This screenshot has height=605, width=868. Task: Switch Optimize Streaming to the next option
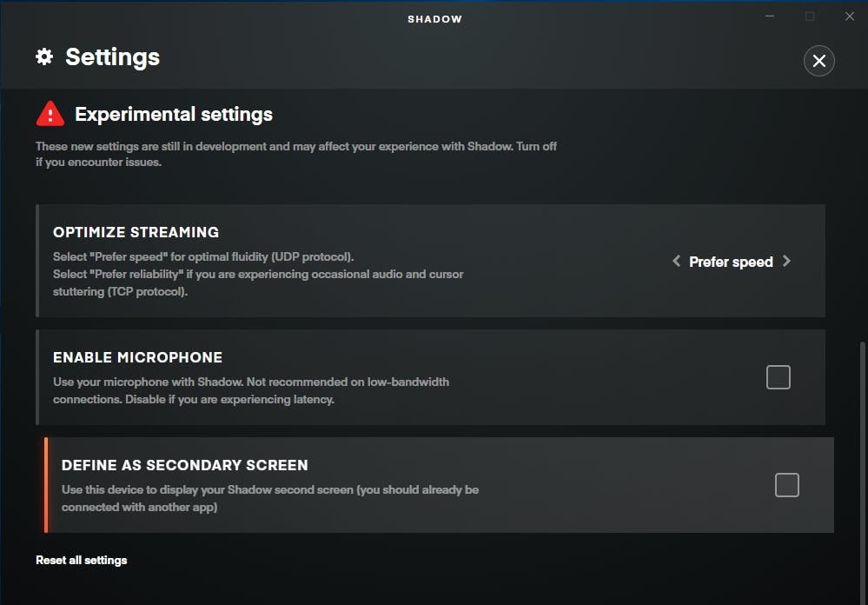786,261
